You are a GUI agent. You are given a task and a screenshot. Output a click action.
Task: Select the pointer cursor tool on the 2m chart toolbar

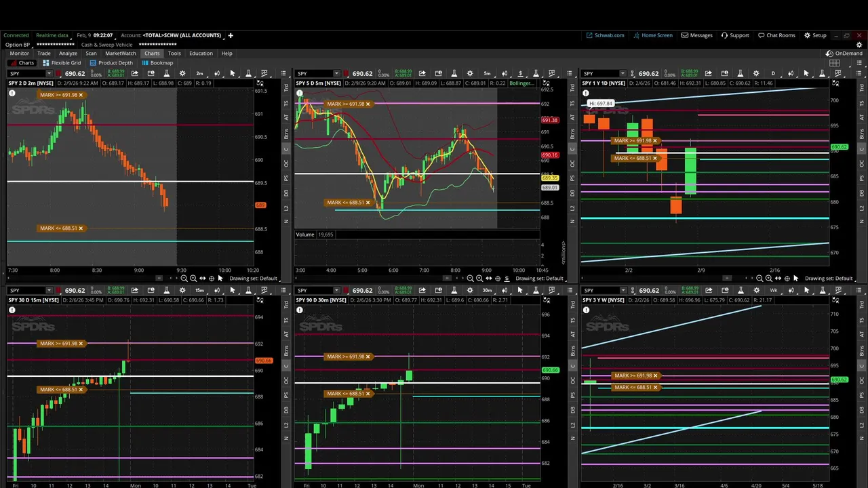click(233, 73)
